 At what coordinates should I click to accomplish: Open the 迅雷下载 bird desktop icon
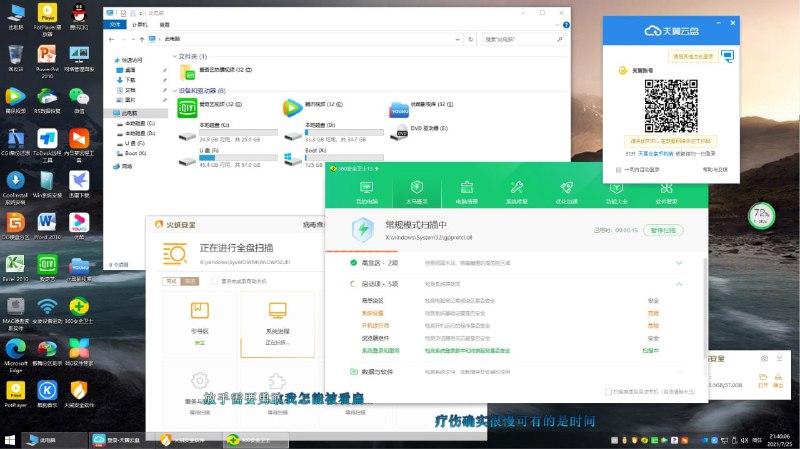tap(79, 185)
